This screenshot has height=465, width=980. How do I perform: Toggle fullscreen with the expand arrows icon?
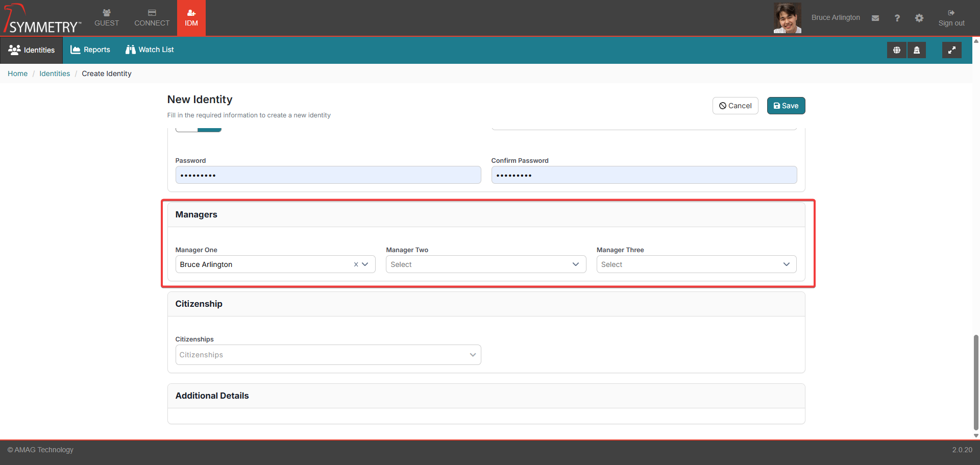point(951,50)
